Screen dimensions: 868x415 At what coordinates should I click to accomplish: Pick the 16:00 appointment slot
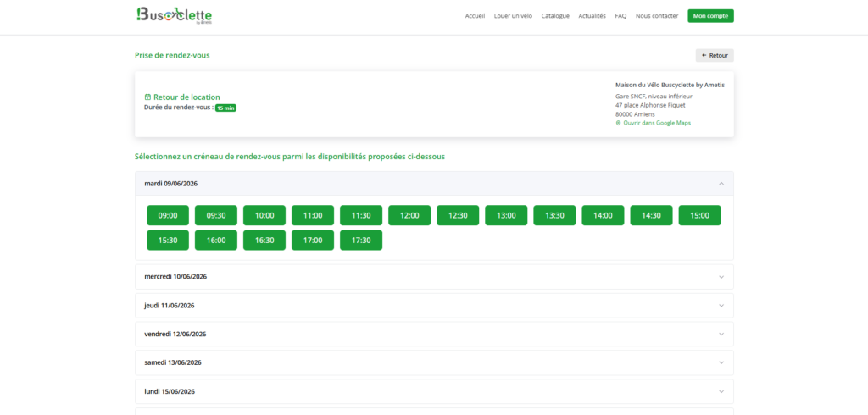point(216,241)
